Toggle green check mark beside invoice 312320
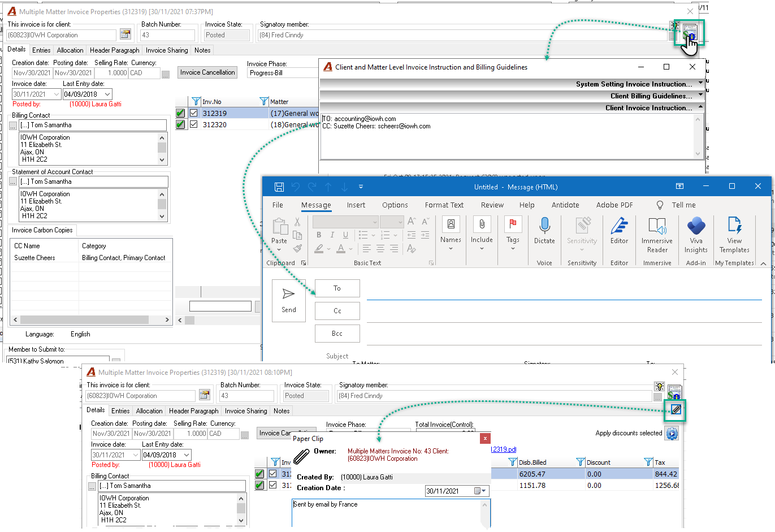 pyautogui.click(x=180, y=124)
